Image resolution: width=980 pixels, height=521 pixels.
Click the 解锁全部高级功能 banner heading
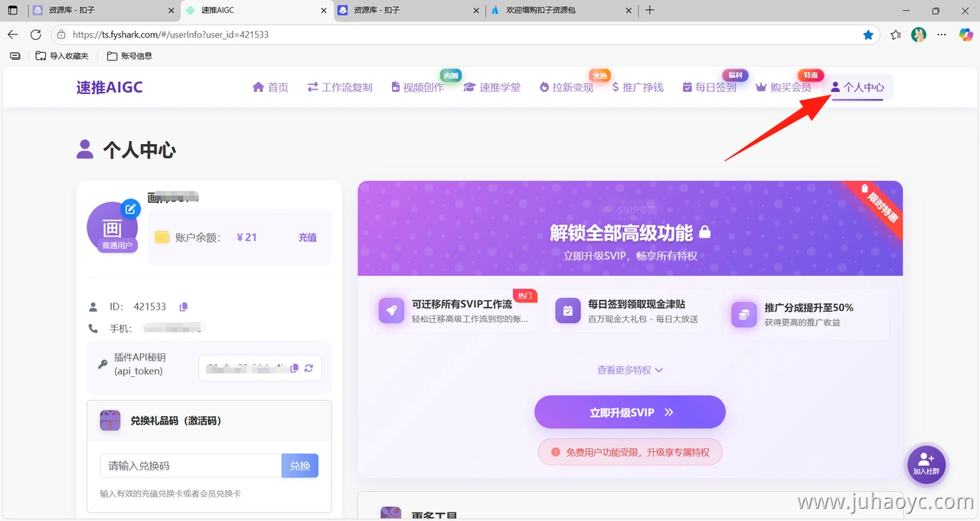click(630, 232)
